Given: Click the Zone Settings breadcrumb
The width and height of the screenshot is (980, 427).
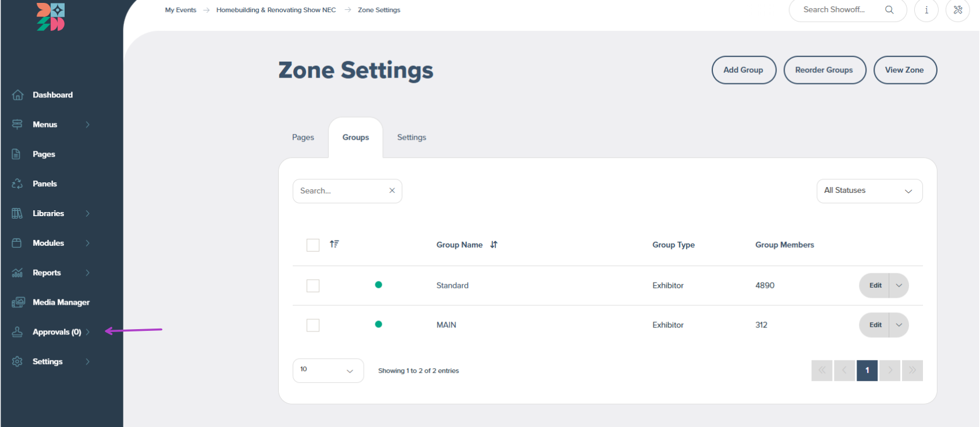Looking at the screenshot, I should pyautogui.click(x=379, y=10).
